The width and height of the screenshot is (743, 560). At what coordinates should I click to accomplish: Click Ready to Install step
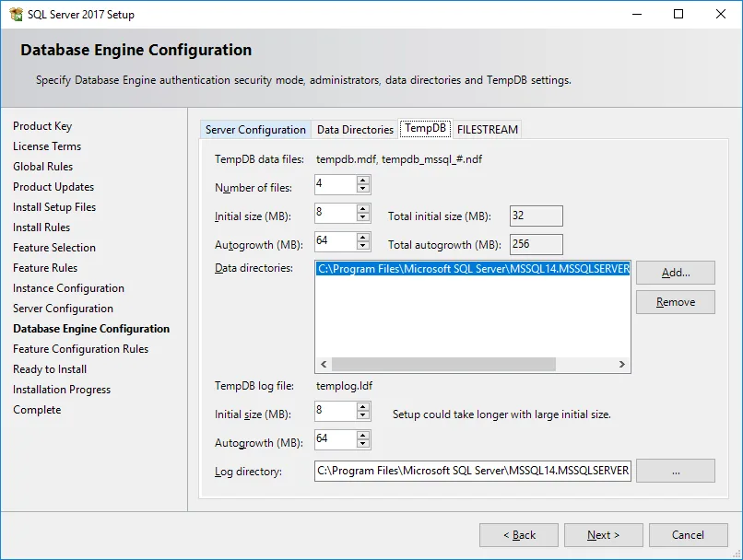(x=49, y=369)
